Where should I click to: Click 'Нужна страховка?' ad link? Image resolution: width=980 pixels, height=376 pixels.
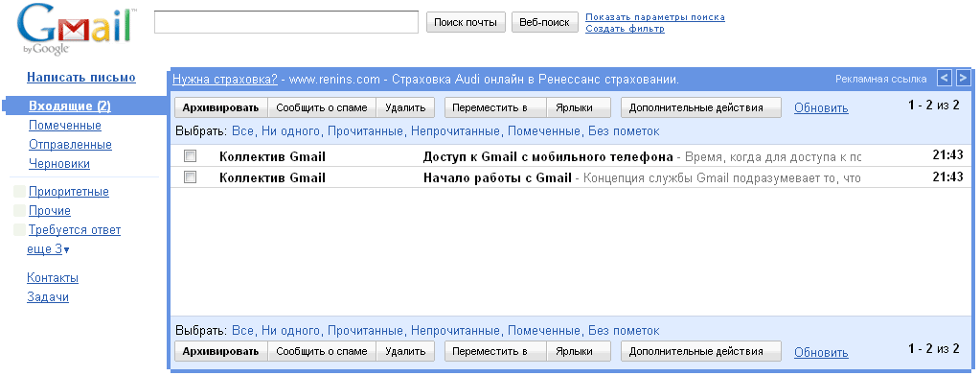point(225,80)
